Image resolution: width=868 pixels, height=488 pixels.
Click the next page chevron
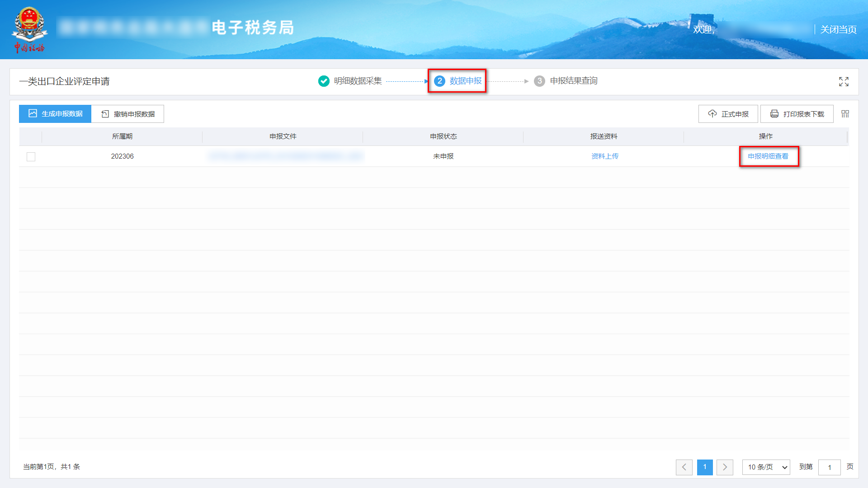click(x=725, y=467)
